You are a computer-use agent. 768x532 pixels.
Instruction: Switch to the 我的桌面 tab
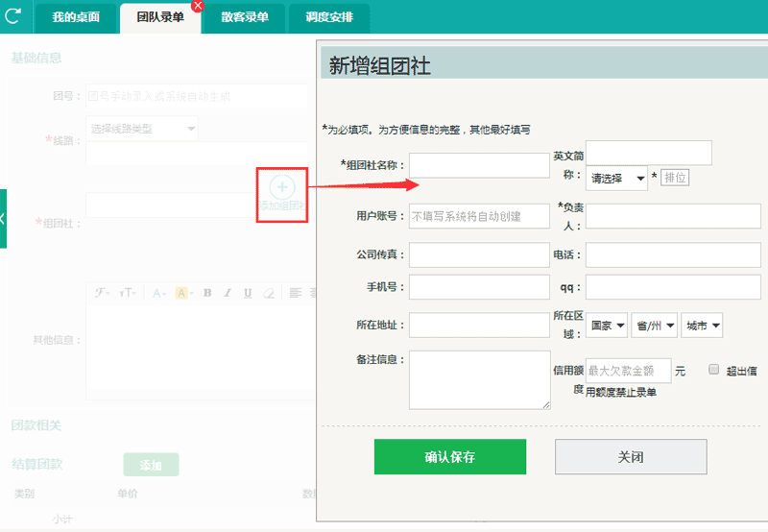(x=76, y=17)
